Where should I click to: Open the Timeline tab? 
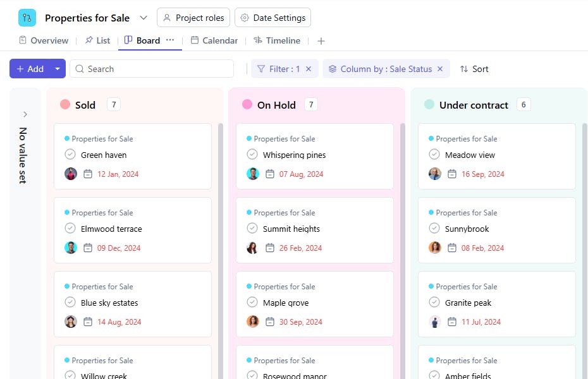277,40
